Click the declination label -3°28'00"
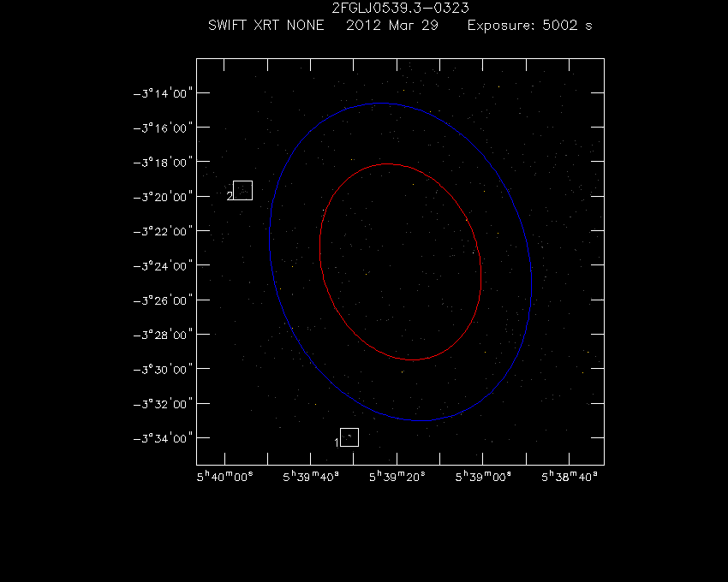The width and height of the screenshot is (728, 582). (x=163, y=335)
